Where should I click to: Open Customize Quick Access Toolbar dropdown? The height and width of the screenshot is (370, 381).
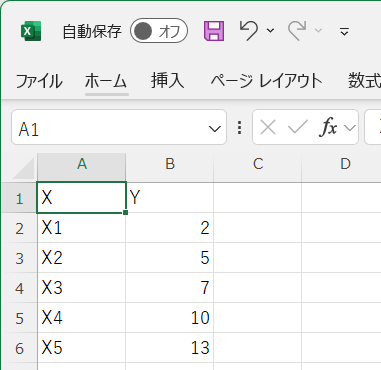tap(344, 32)
